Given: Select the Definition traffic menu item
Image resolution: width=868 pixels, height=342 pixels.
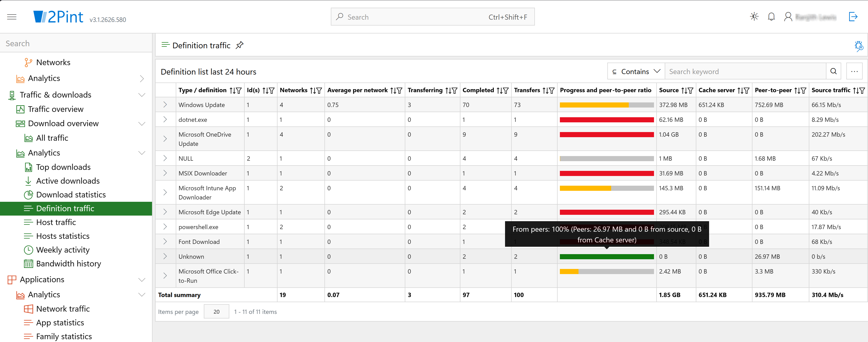Looking at the screenshot, I should click(76, 208).
